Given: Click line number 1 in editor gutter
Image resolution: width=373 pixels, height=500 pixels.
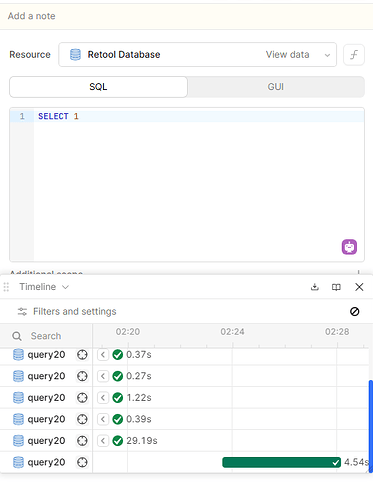Looking at the screenshot, I should [x=22, y=116].
